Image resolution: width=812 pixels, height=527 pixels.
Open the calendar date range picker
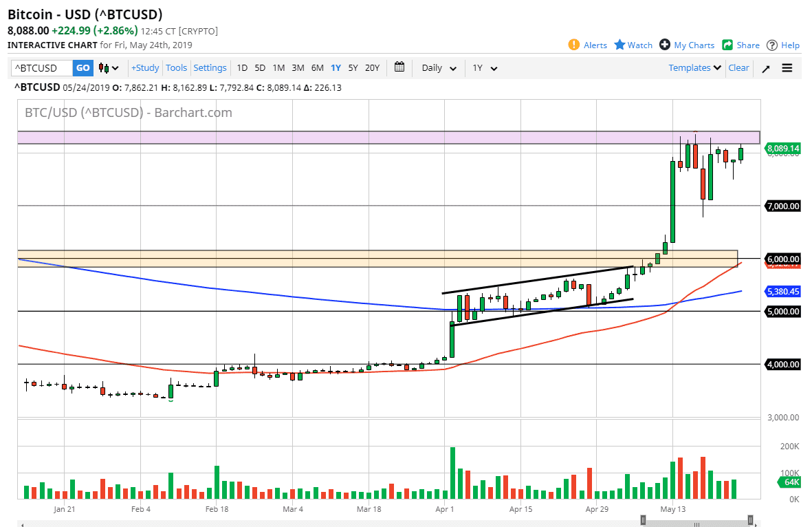pyautogui.click(x=399, y=67)
